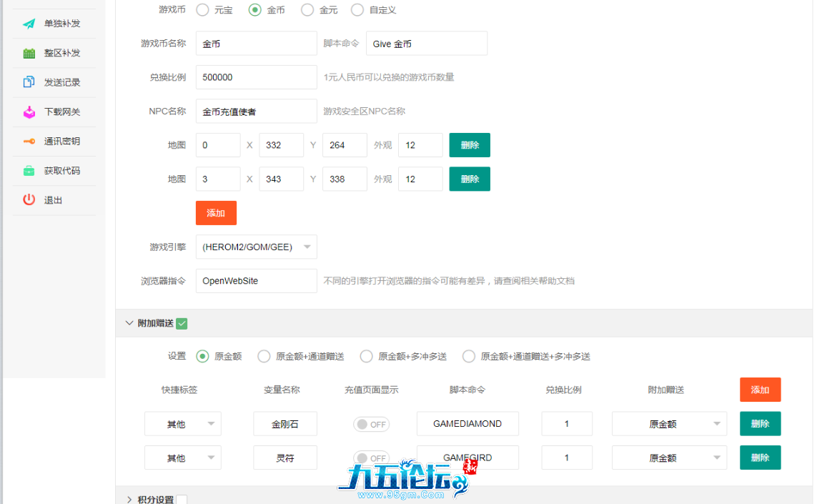Viewport: 817px width, 504px height.
Task: Expand the 积分设置 section
Action: coord(129,500)
